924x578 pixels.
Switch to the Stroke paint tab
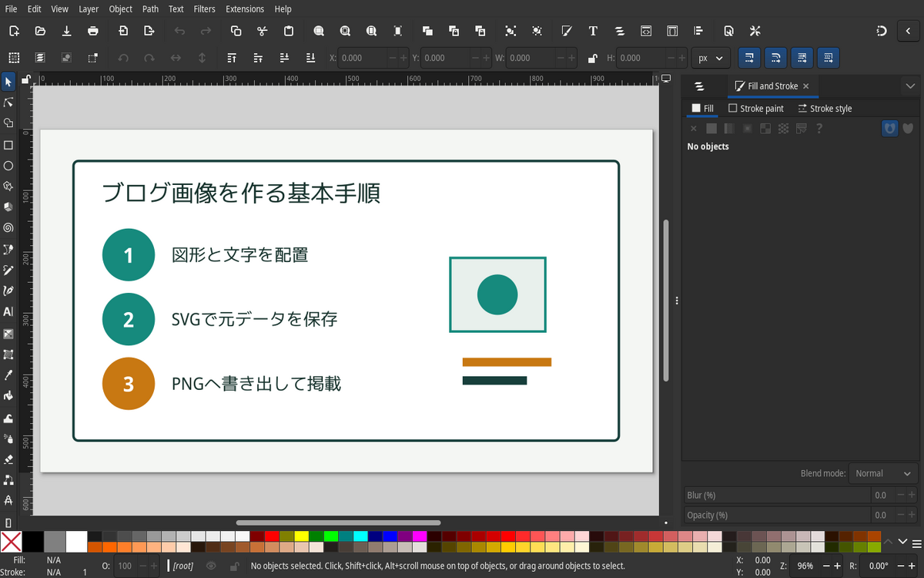coord(756,109)
